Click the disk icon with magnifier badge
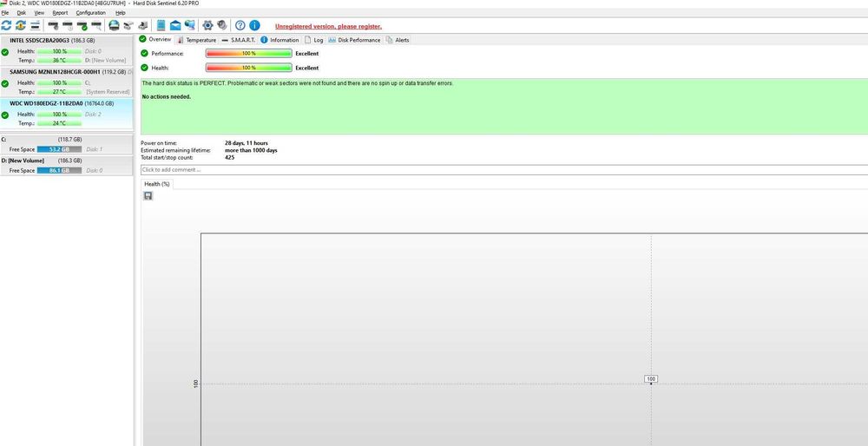The width and height of the screenshot is (868, 446). pos(96,25)
